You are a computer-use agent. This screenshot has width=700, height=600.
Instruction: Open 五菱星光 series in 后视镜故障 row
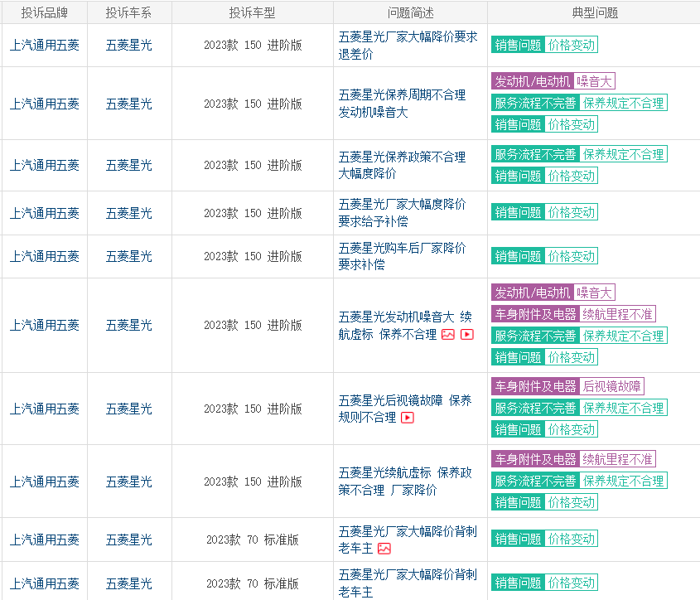pos(128,409)
